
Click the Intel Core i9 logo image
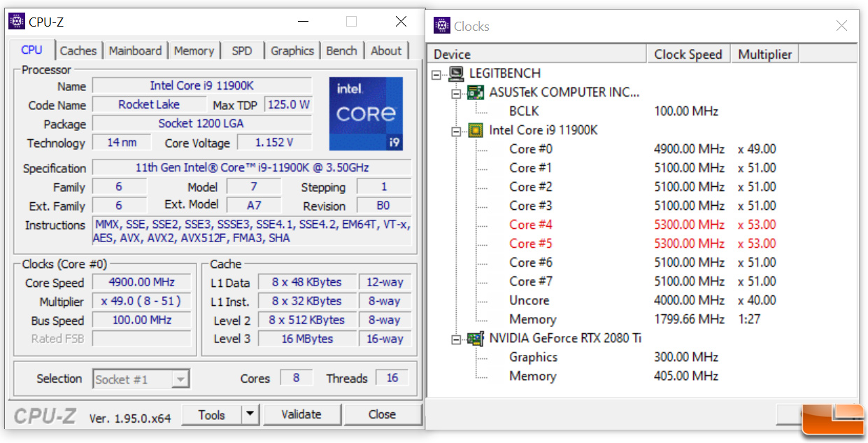click(x=366, y=114)
